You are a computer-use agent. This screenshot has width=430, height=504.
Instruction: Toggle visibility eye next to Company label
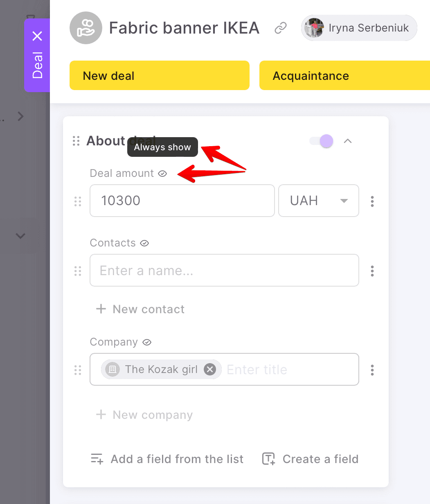pyautogui.click(x=147, y=342)
